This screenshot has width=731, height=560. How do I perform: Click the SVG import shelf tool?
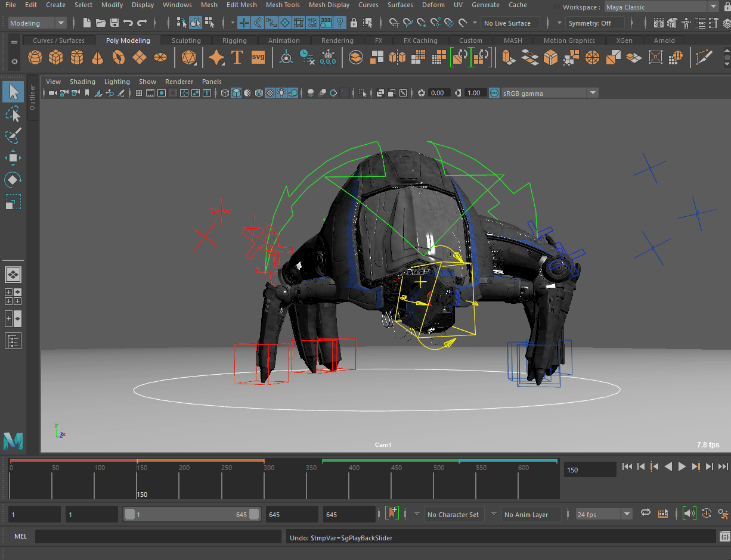(258, 58)
